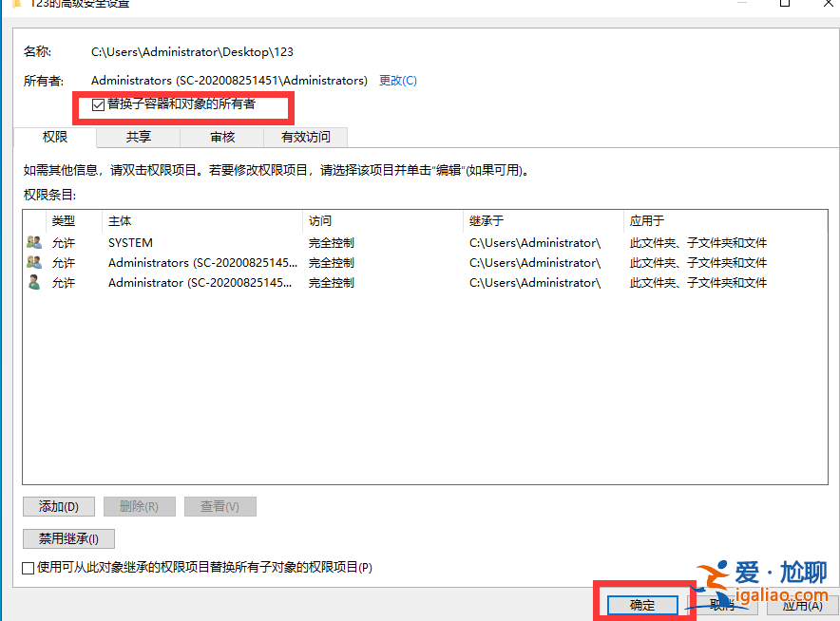Click the 添加(D) button

click(58, 506)
